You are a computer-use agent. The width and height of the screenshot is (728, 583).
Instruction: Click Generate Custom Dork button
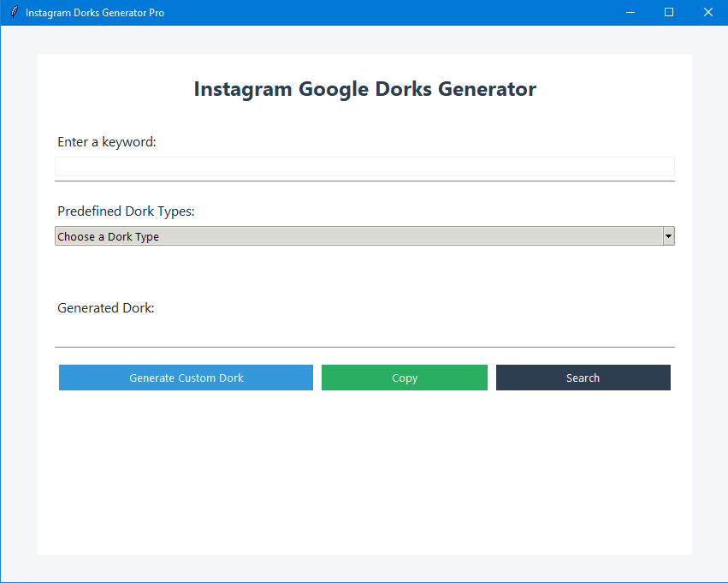(186, 378)
